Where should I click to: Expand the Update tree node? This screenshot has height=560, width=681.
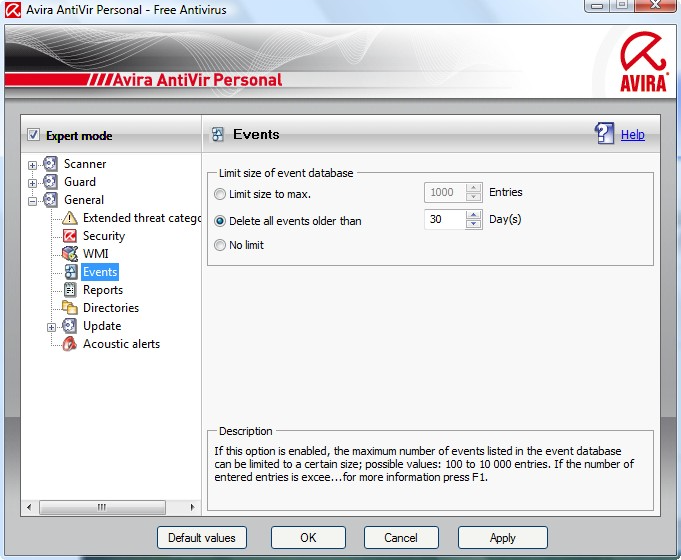pos(51,327)
